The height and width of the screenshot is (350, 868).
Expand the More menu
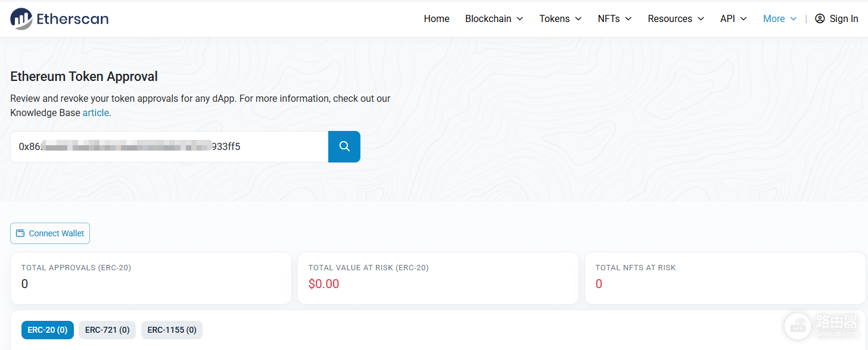pyautogui.click(x=780, y=18)
